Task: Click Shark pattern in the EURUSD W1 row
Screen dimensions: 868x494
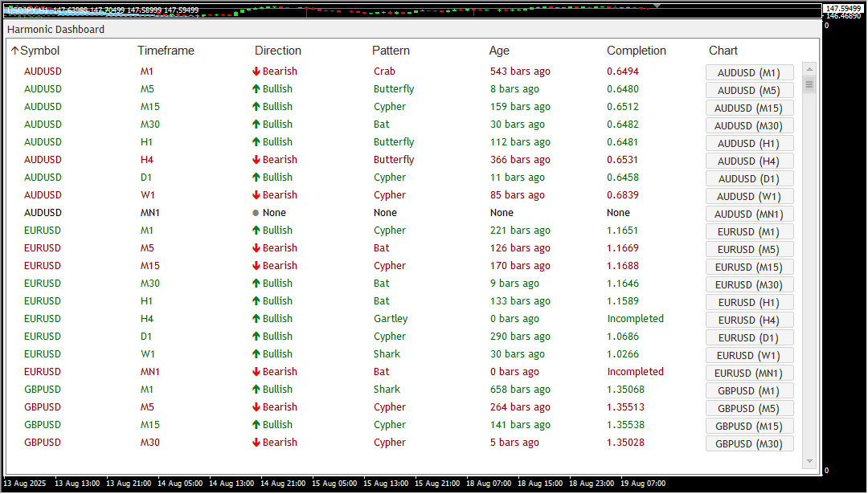Action: coord(387,354)
